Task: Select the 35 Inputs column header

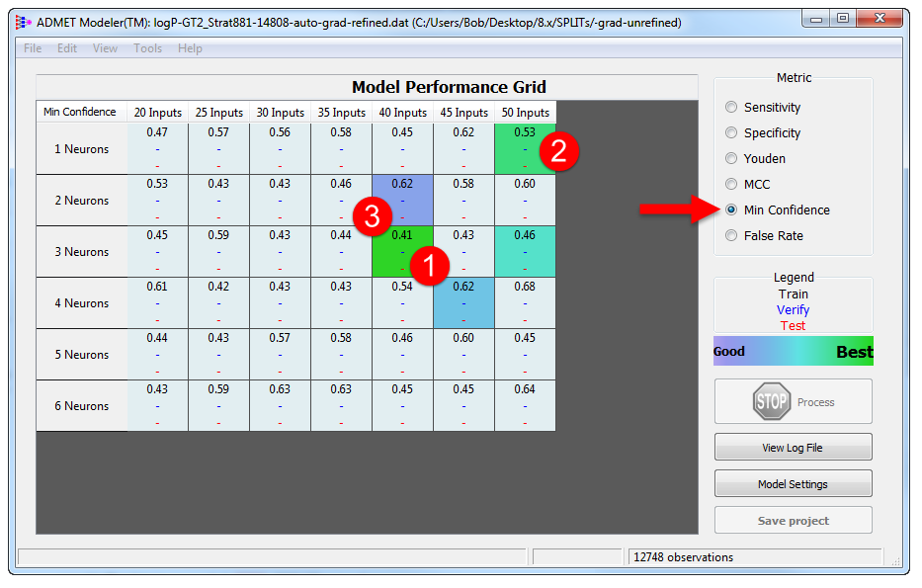Action: pyautogui.click(x=342, y=113)
